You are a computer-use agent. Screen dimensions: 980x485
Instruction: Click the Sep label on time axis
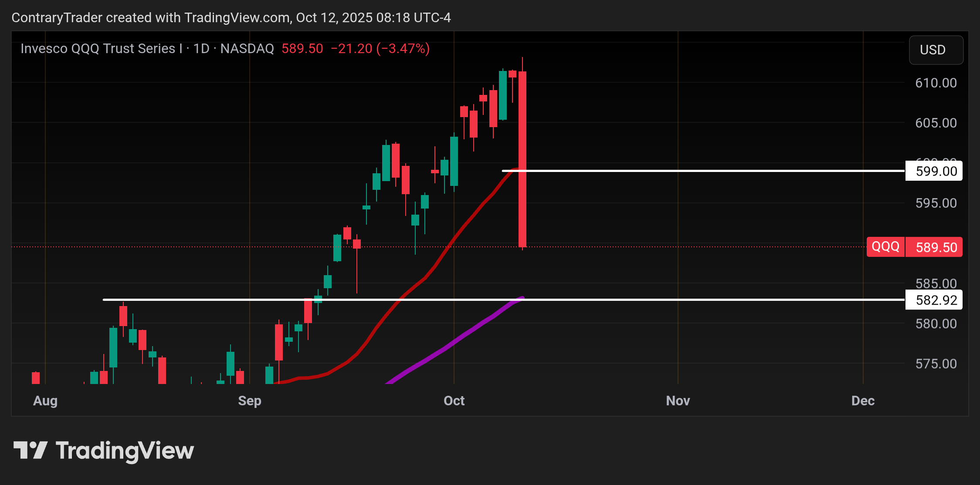[250, 401]
